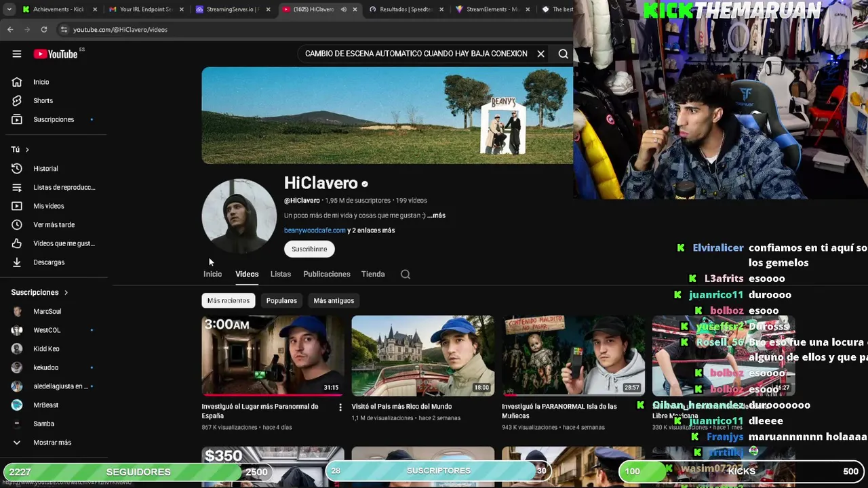Open the browser tab list dropdown
The width and height of the screenshot is (868, 488).
click(9, 9)
